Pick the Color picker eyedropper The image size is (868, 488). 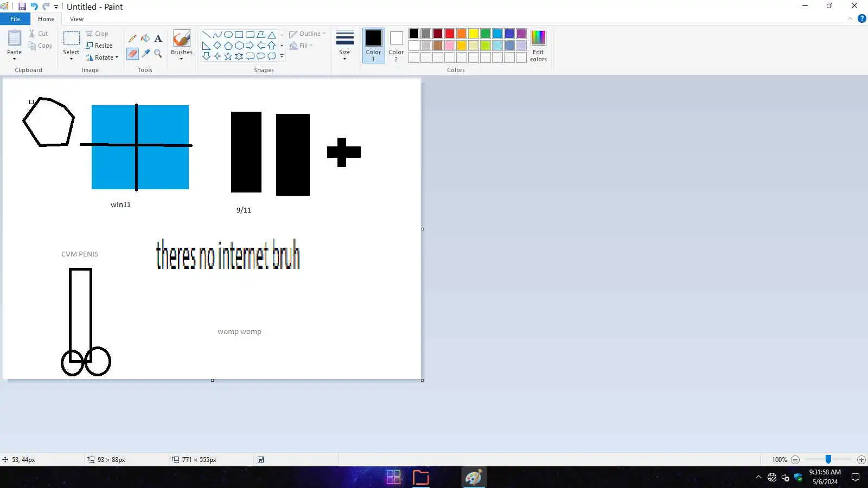145,53
